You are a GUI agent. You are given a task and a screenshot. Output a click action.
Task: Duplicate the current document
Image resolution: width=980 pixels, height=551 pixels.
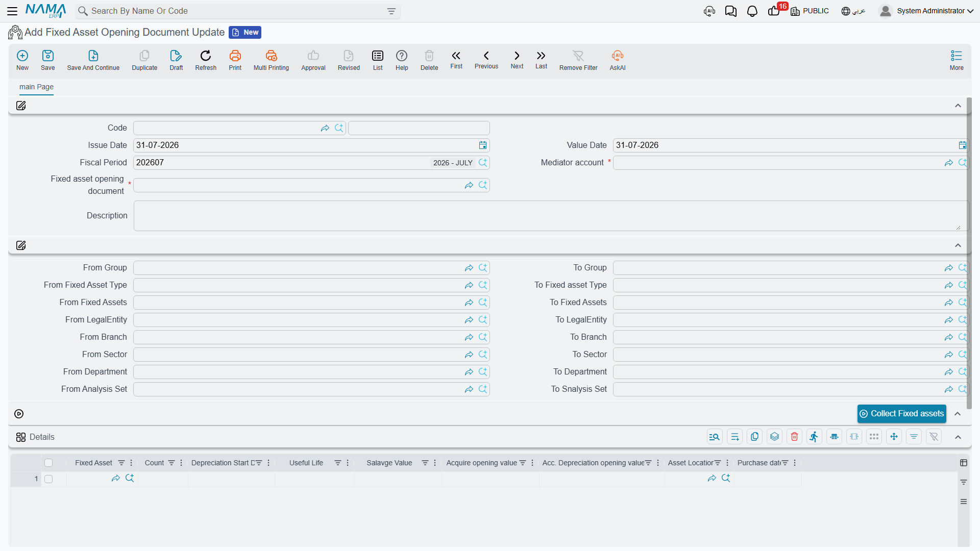pos(144,60)
